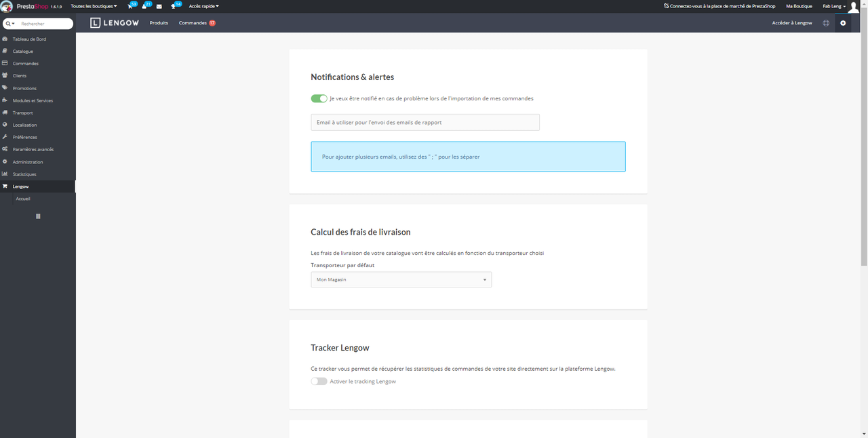Open the Commandes tab showing 17 orders
Viewport: 868px width, 438px height.
point(193,22)
